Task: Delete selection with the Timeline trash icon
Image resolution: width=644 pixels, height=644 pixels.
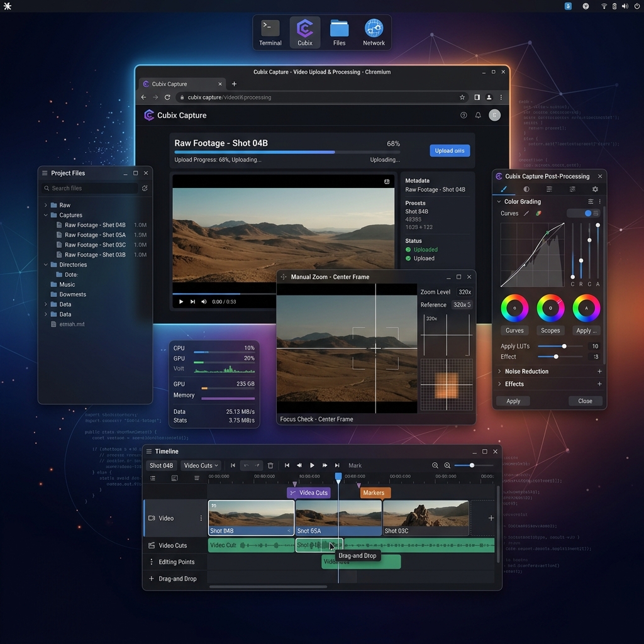Action: pos(270,465)
